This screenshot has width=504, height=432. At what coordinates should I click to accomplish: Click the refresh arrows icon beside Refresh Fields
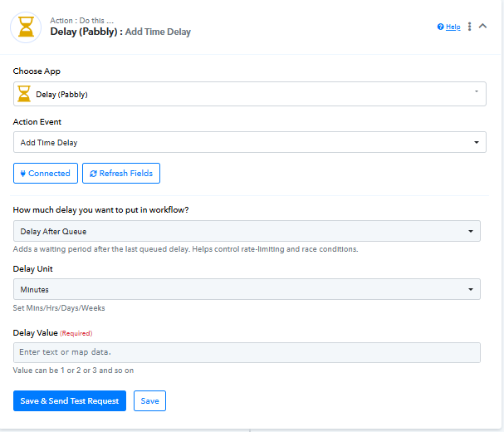coord(93,174)
